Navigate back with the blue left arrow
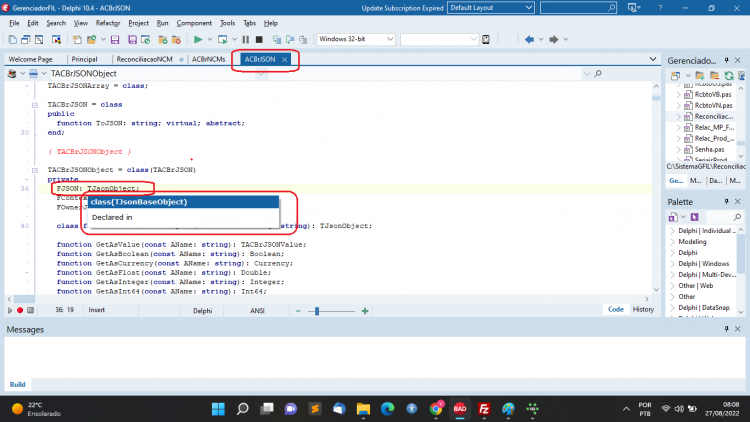The width and height of the screenshot is (750, 422). 529,40
